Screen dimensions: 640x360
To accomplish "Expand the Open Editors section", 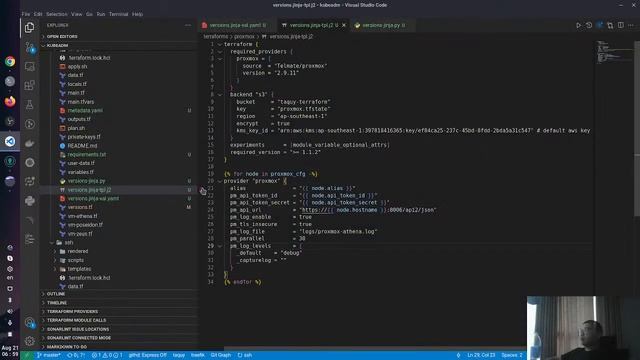I will 118,37.
